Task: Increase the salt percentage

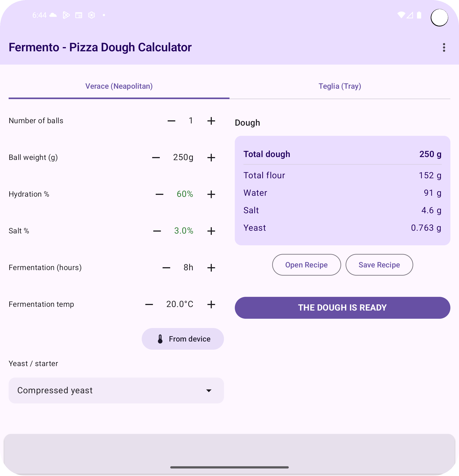Action: point(211,231)
